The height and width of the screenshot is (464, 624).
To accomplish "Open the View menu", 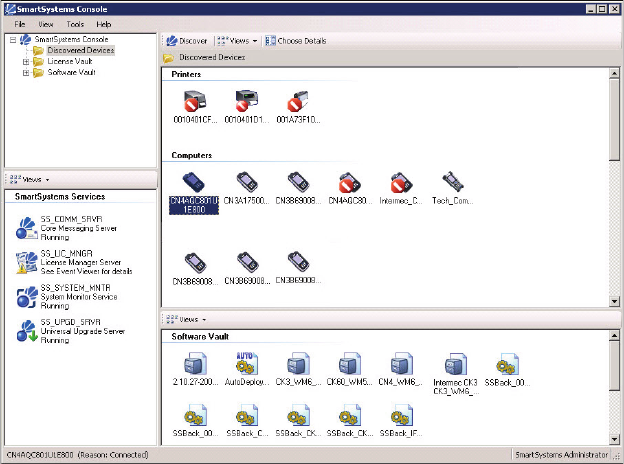I will click(x=46, y=24).
